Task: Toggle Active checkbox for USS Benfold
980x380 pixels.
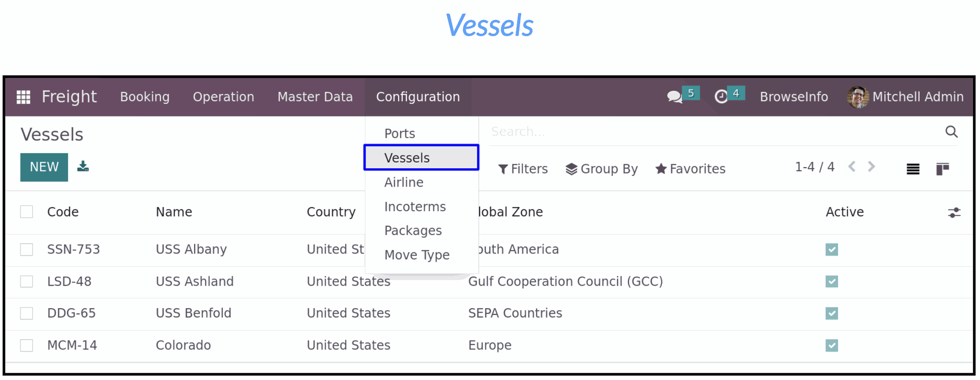Action: pos(831,313)
